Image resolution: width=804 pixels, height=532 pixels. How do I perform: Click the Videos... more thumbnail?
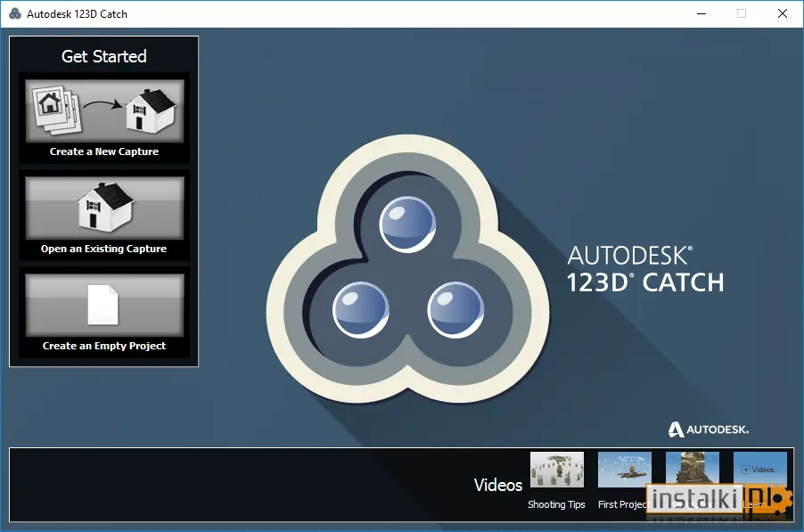pos(760,468)
